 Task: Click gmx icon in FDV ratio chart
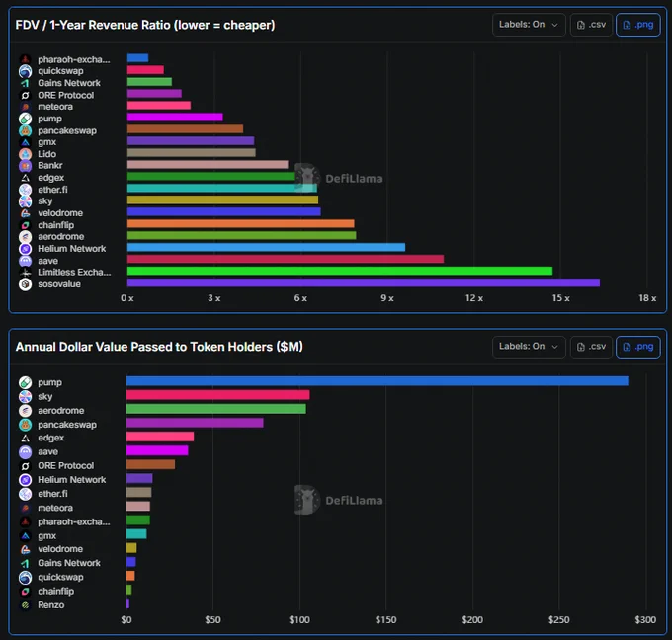(26, 142)
